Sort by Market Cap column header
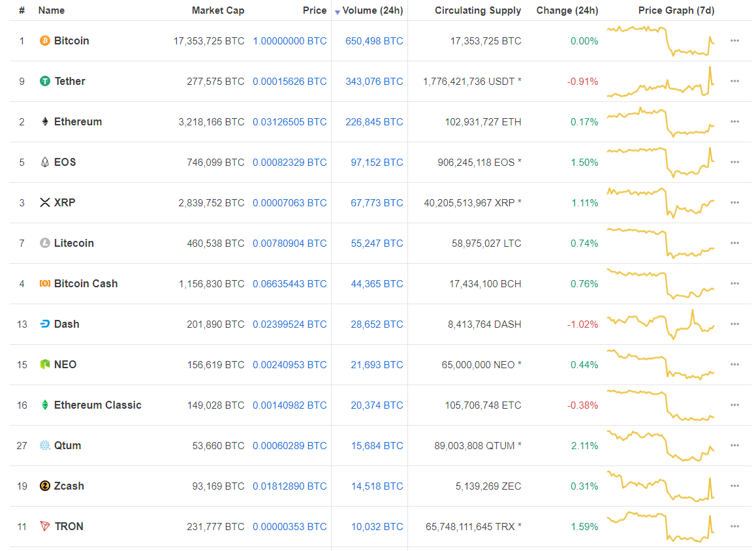Image resolution: width=756 pixels, height=551 pixels. pyautogui.click(x=218, y=10)
